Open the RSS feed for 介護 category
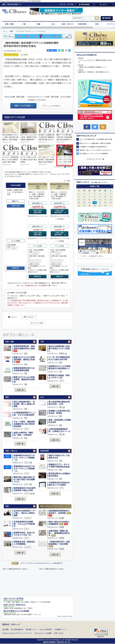This screenshot has width=115, height=644. (69, 341)
